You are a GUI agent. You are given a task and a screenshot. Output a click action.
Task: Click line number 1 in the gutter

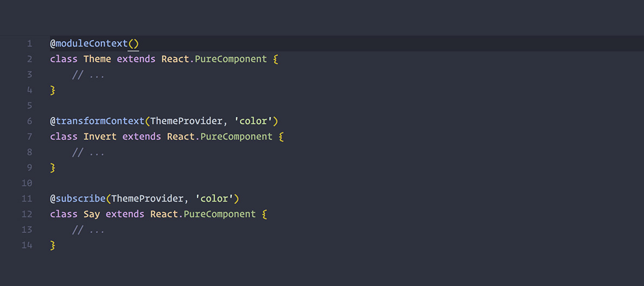click(x=30, y=44)
